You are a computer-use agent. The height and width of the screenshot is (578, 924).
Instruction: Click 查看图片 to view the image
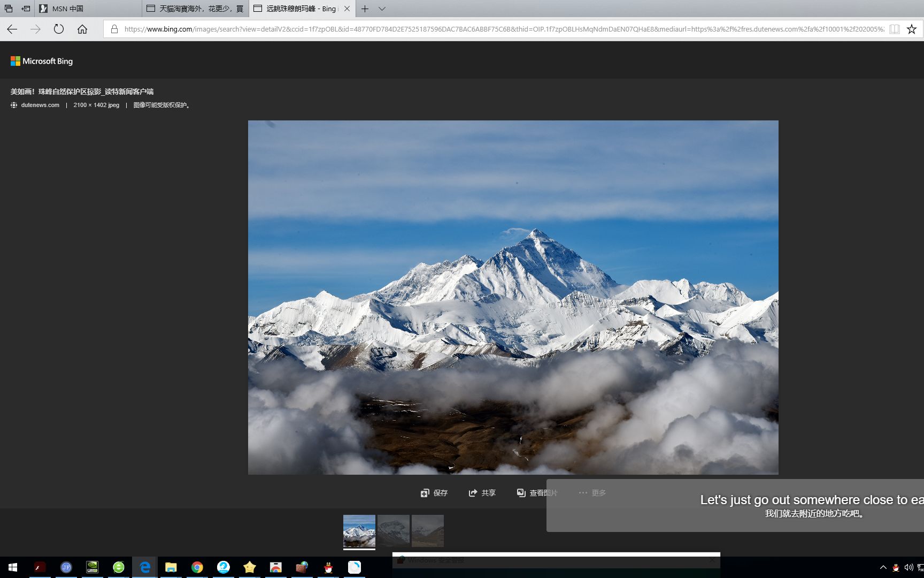(x=537, y=493)
